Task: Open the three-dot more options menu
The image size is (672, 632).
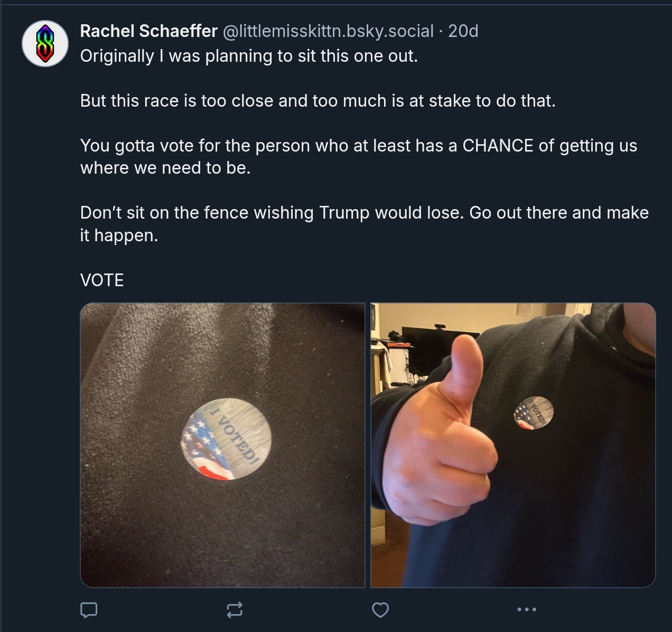Action: click(527, 609)
